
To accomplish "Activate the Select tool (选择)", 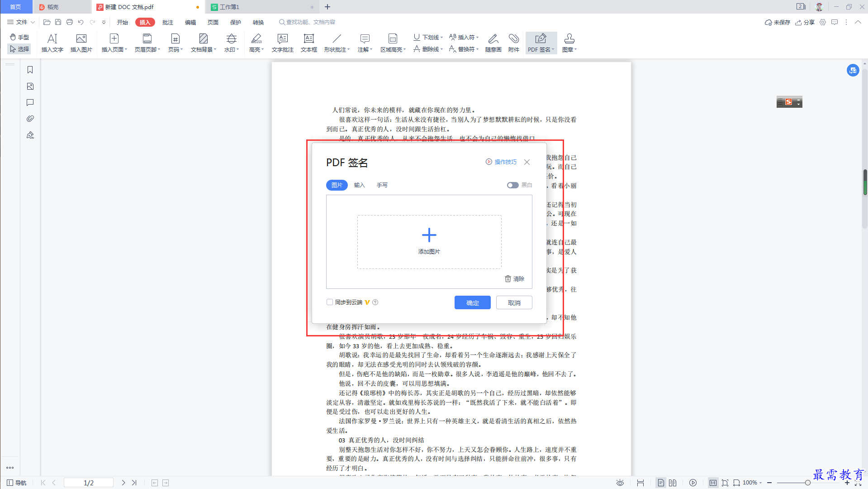I will tap(19, 49).
